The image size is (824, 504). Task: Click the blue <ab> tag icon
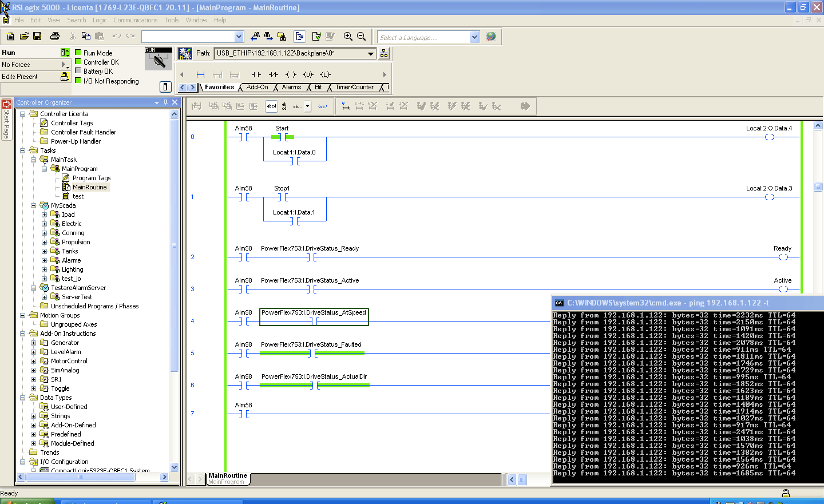(x=323, y=106)
